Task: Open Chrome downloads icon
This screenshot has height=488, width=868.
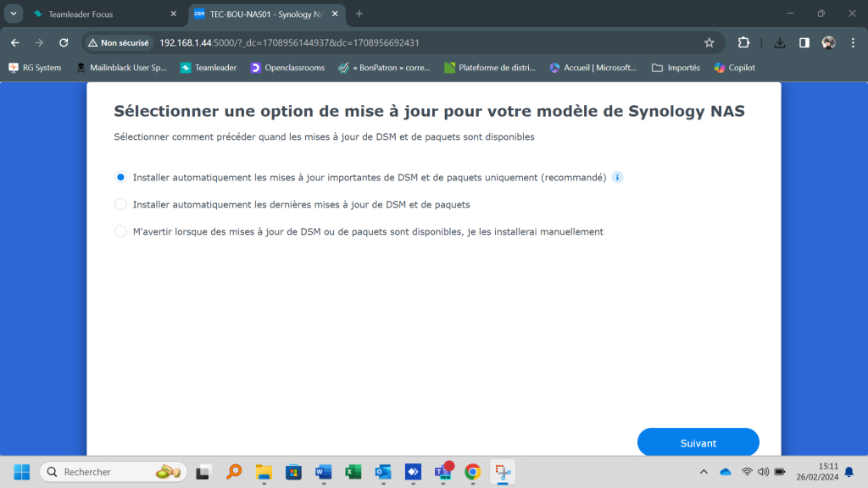Action: click(780, 42)
